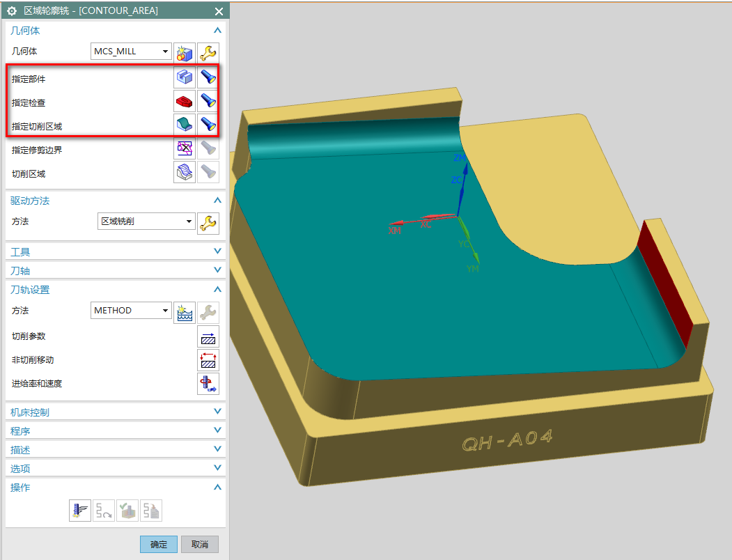Click the 确定 button

(x=159, y=544)
